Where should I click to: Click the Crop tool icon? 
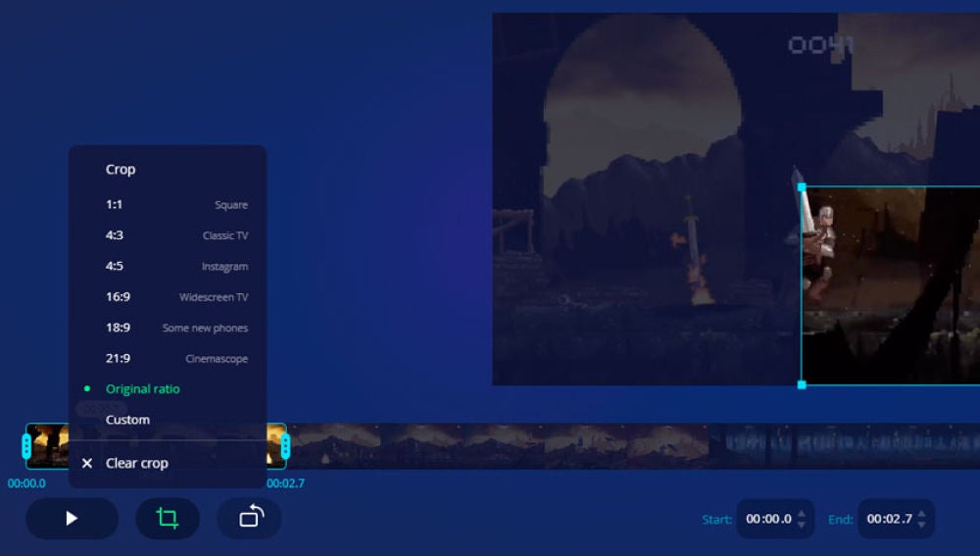click(x=168, y=519)
